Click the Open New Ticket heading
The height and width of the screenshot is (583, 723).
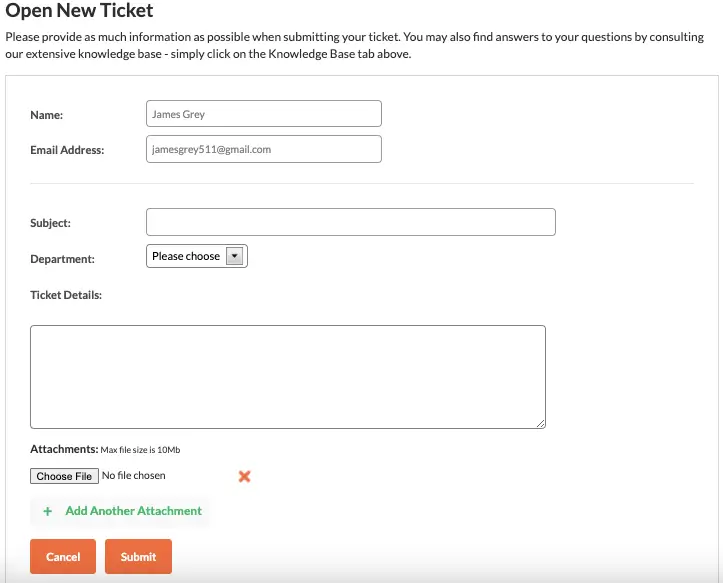(x=80, y=12)
